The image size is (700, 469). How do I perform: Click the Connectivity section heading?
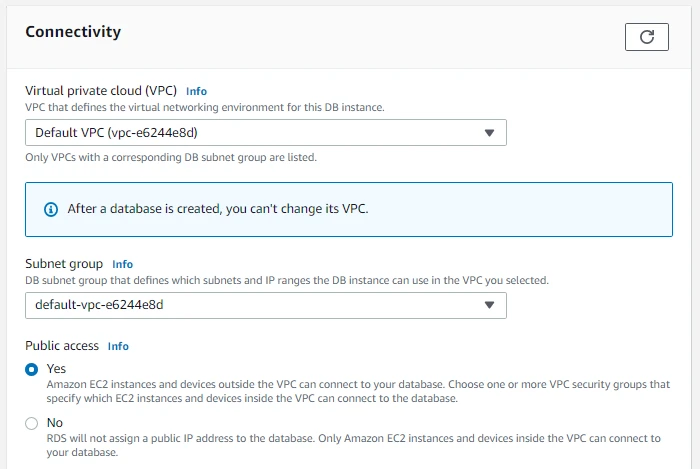[73, 32]
